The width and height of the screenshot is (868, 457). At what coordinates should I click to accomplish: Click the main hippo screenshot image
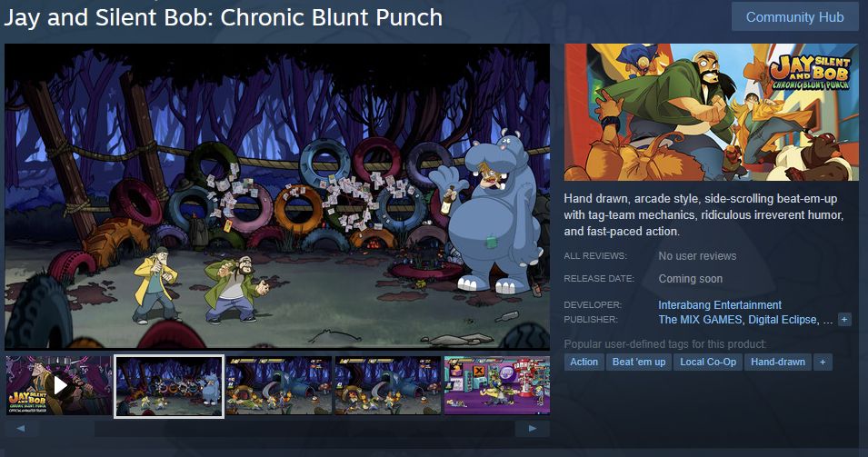click(x=277, y=197)
